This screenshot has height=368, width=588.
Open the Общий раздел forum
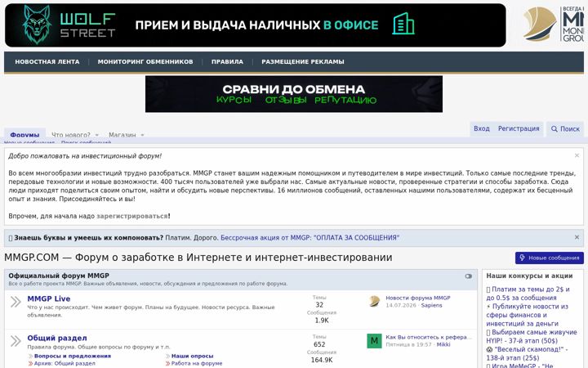tap(57, 338)
